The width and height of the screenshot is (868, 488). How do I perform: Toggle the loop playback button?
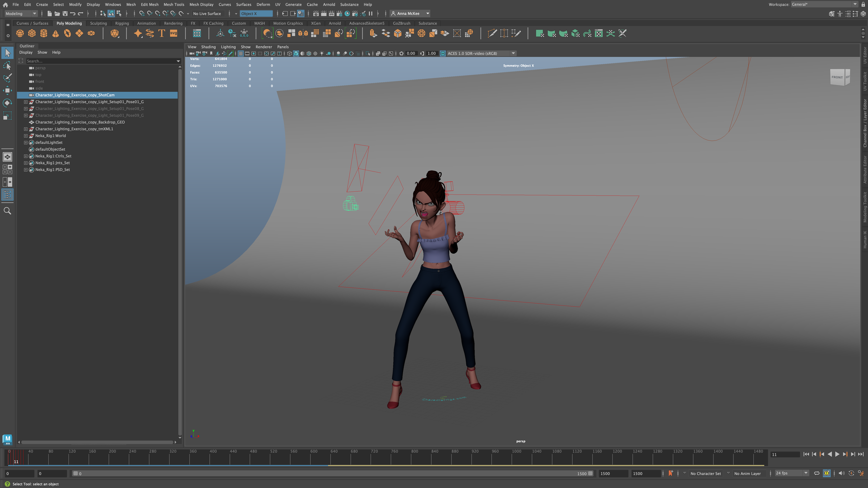pyautogui.click(x=817, y=473)
